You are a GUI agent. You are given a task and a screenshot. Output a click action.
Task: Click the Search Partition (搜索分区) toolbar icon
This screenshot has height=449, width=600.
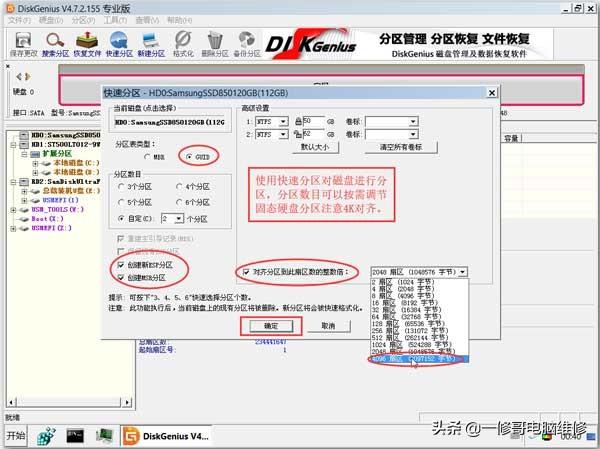coord(55,44)
